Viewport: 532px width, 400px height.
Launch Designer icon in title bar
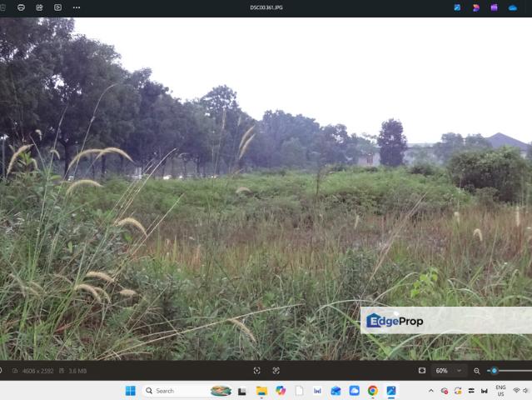475,7
